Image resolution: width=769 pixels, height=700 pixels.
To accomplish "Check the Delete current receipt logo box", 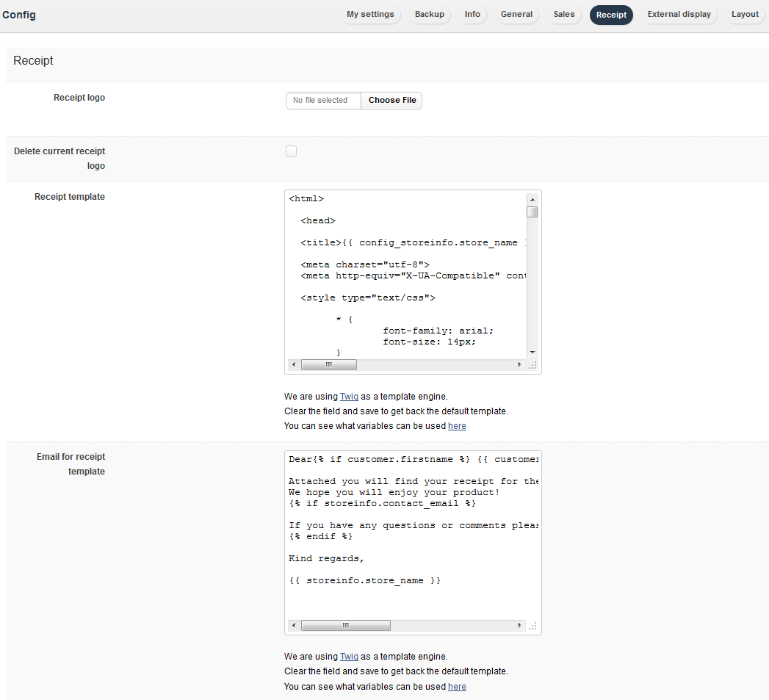I will coord(292,151).
